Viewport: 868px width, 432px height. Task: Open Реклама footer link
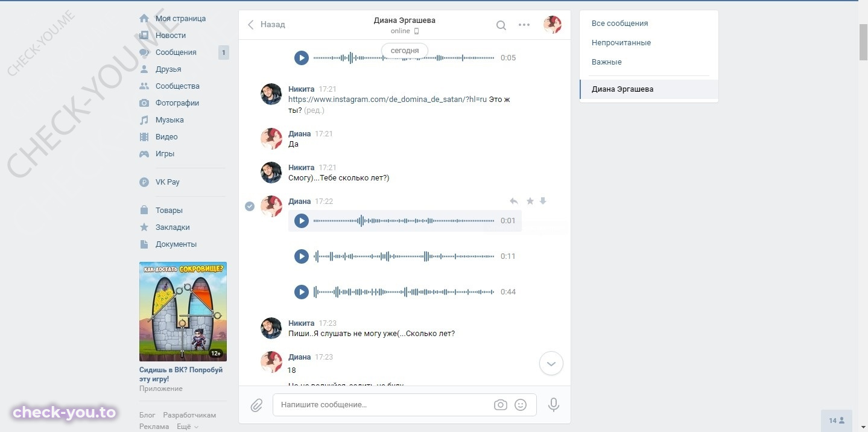154,427
